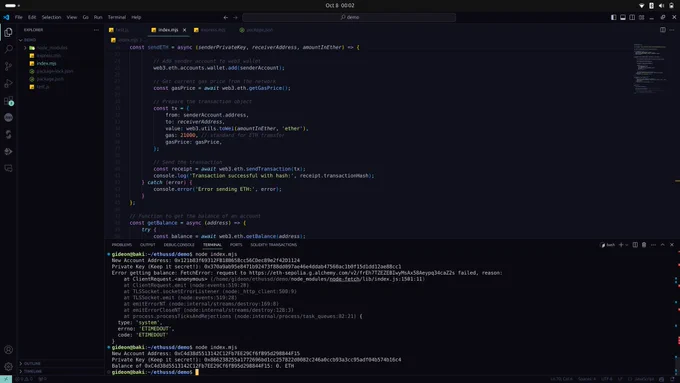
Task: Open package-lock.json in the Explorer tree
Action: click(61, 71)
